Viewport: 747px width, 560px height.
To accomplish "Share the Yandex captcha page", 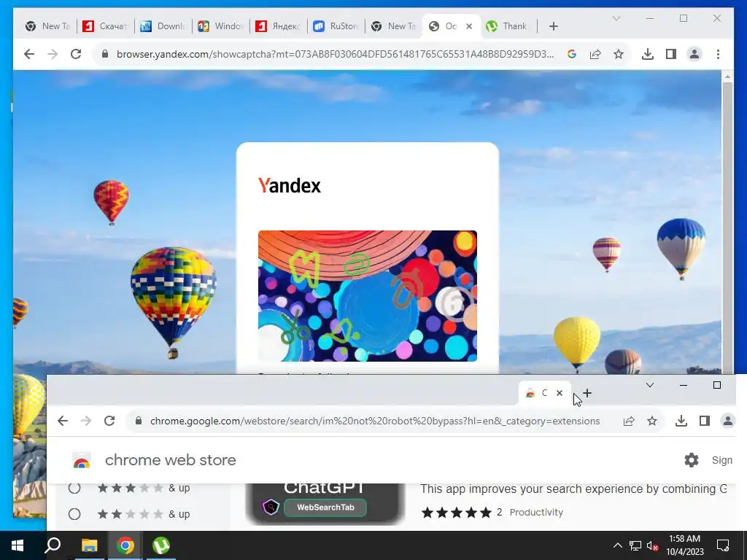I will point(595,54).
